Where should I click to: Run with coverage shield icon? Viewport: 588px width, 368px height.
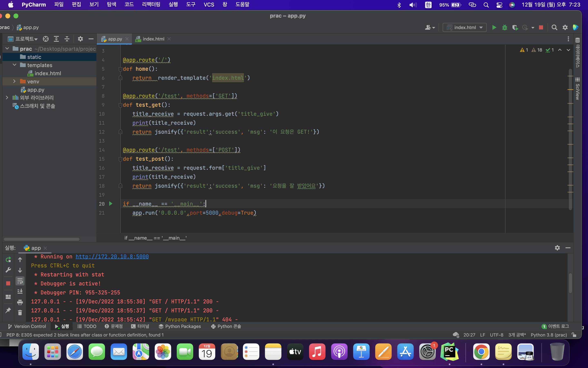515,28
